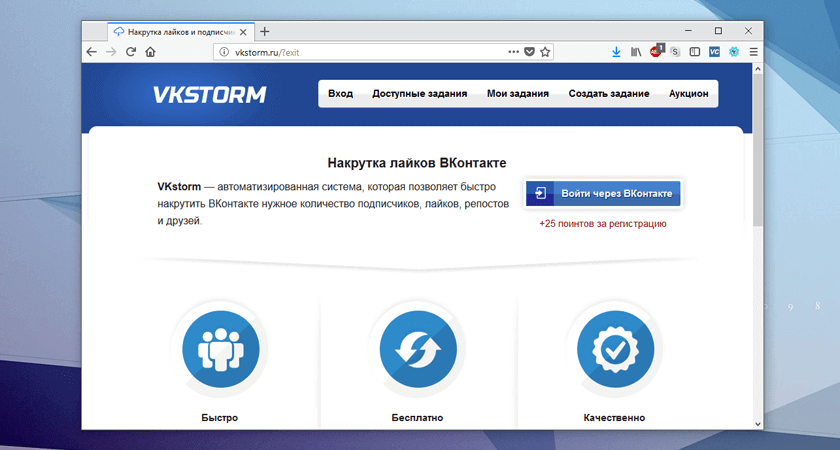Open Создать задание

pyautogui.click(x=609, y=94)
